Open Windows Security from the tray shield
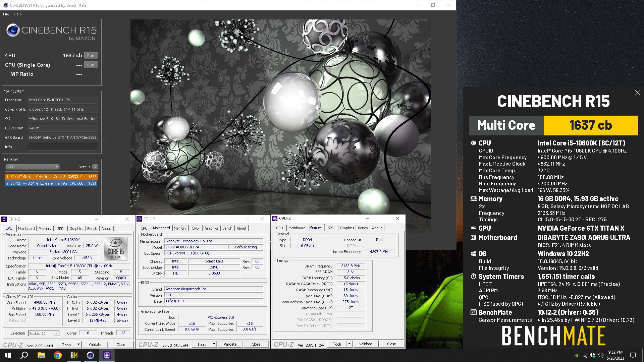The width and height of the screenshot is (644, 362). click(593, 355)
